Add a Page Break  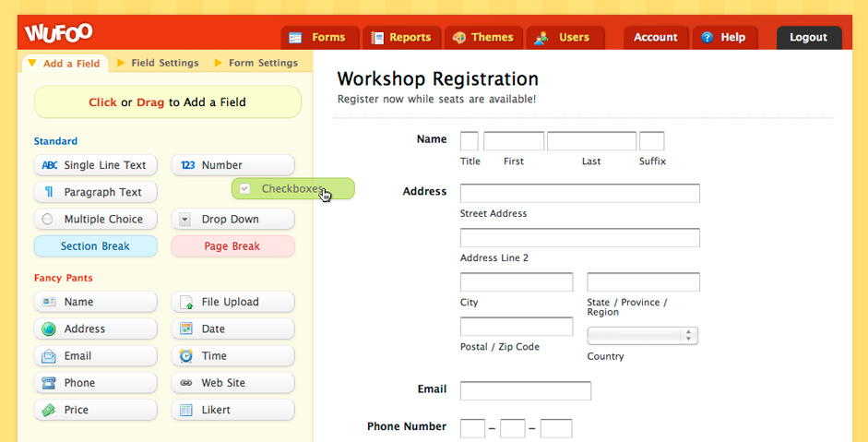click(232, 246)
